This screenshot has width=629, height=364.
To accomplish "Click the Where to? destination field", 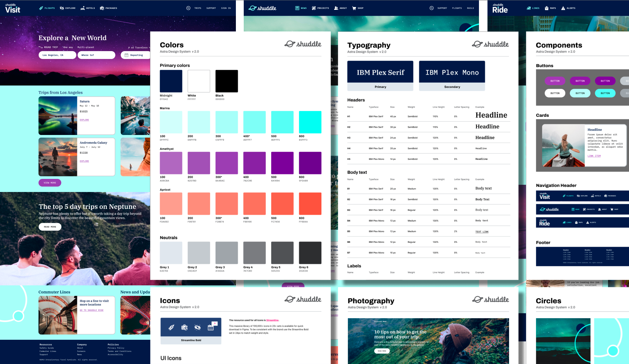I will (96, 55).
